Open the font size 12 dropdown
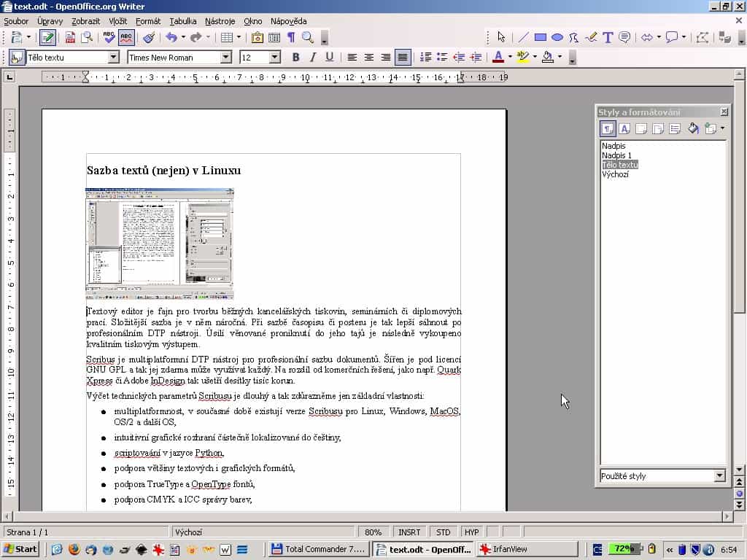This screenshot has height=560, width=747. 275,58
